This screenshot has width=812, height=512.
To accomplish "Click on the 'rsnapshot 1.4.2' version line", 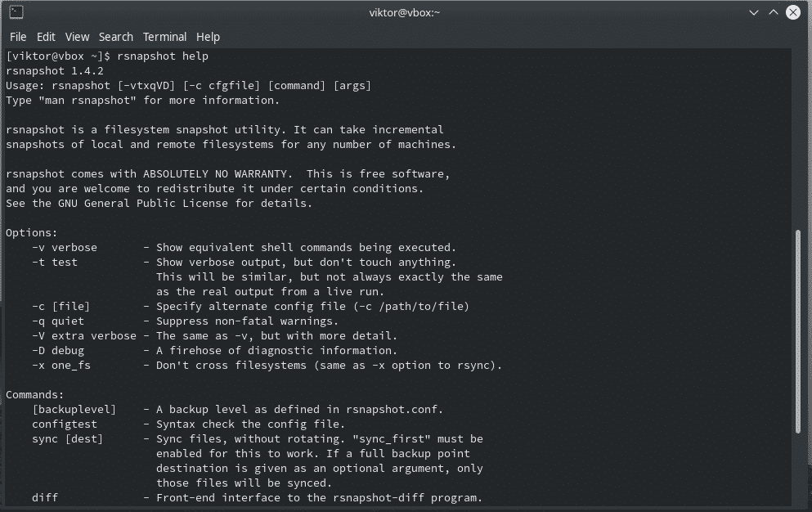I will pos(55,70).
